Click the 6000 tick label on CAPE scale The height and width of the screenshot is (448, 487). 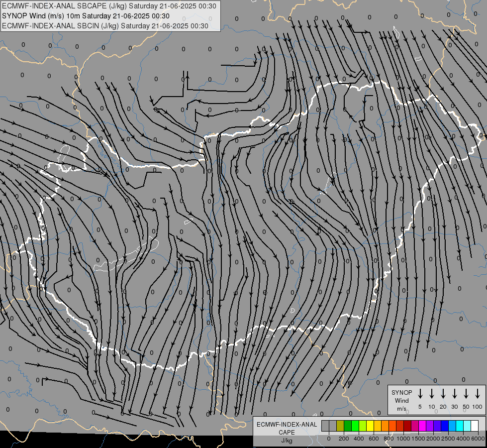[x=478, y=439]
